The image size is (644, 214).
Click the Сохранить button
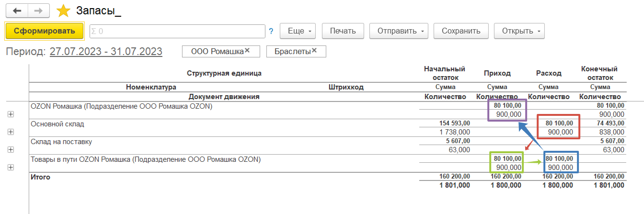click(460, 31)
